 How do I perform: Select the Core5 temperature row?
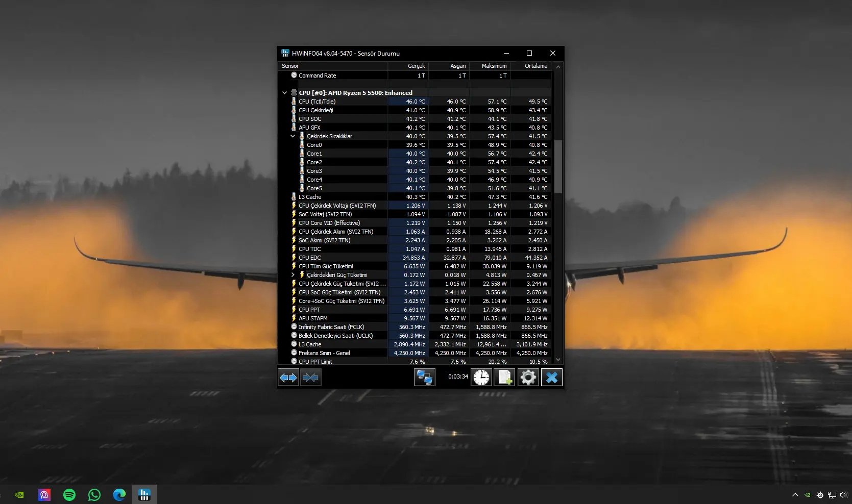415,188
